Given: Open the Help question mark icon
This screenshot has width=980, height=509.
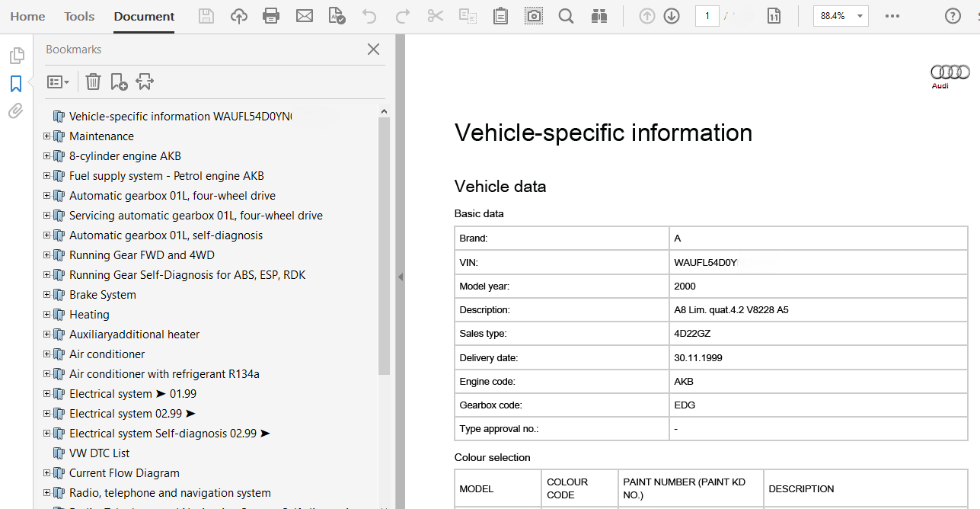Looking at the screenshot, I should (x=953, y=16).
